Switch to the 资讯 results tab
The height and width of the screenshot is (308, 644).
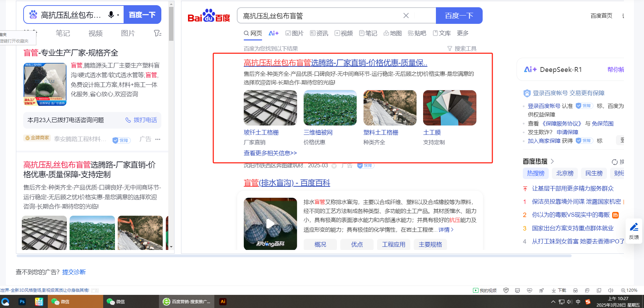319,33
